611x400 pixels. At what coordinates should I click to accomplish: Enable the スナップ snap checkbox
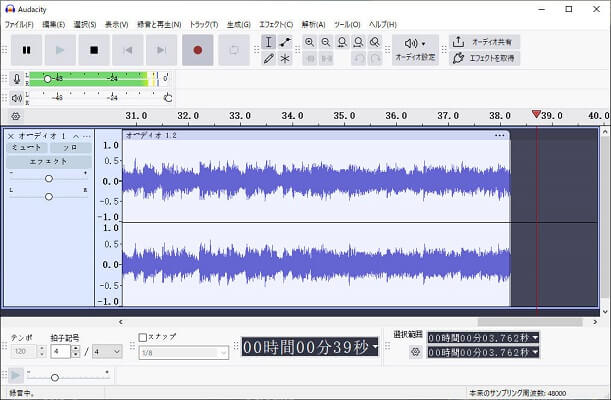(x=143, y=337)
